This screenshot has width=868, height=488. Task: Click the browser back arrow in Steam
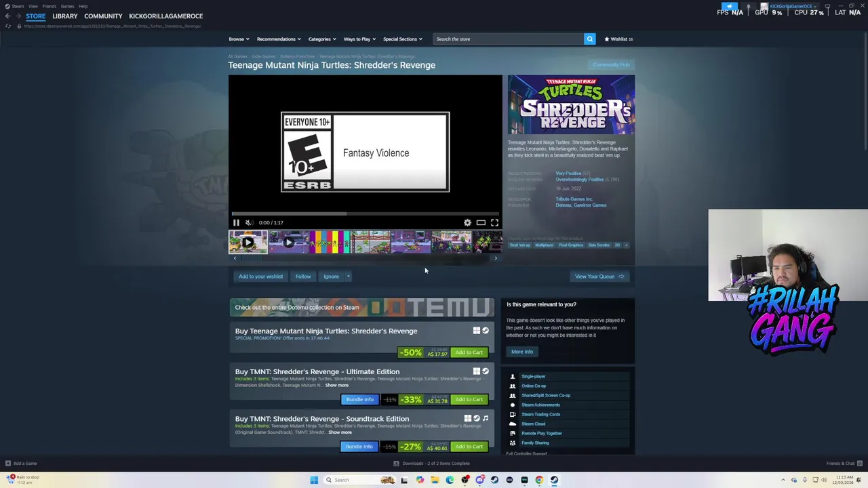point(7,16)
